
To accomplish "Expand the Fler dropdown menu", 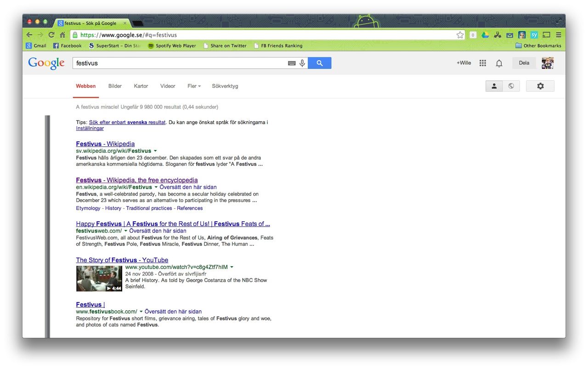I will pyautogui.click(x=194, y=86).
